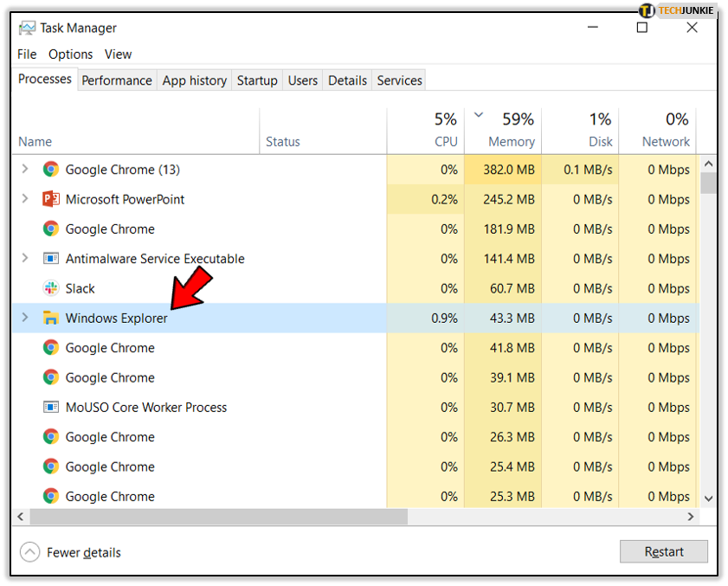The height and width of the screenshot is (586, 728).
Task: Click the Windows Explorer folder icon
Action: point(51,318)
